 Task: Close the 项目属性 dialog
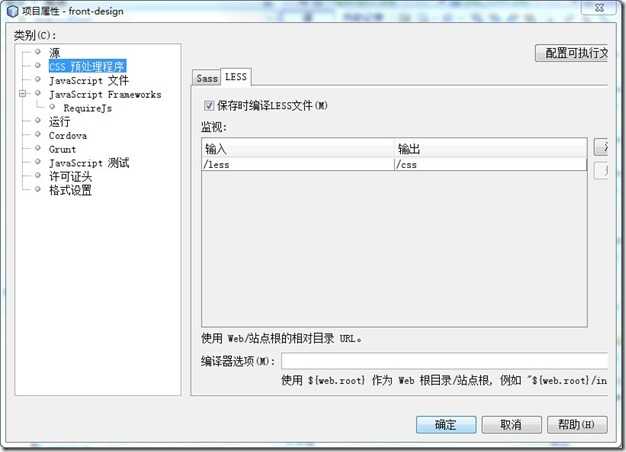pos(599,8)
